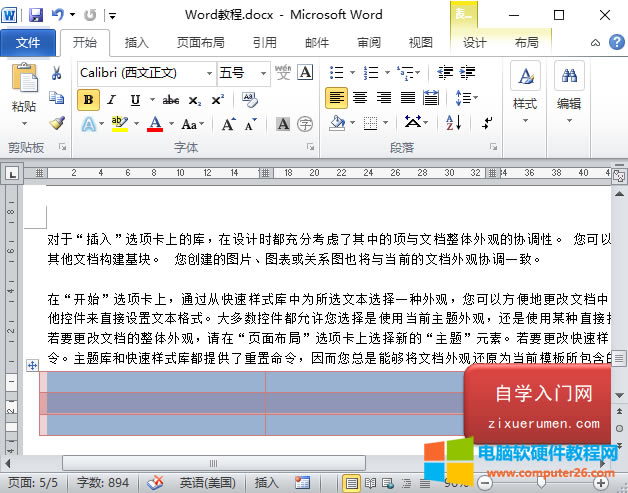Viewport: 628px width, 493px height.
Task: Click the Clear Formatting eraser icon
Action: pos(250,99)
